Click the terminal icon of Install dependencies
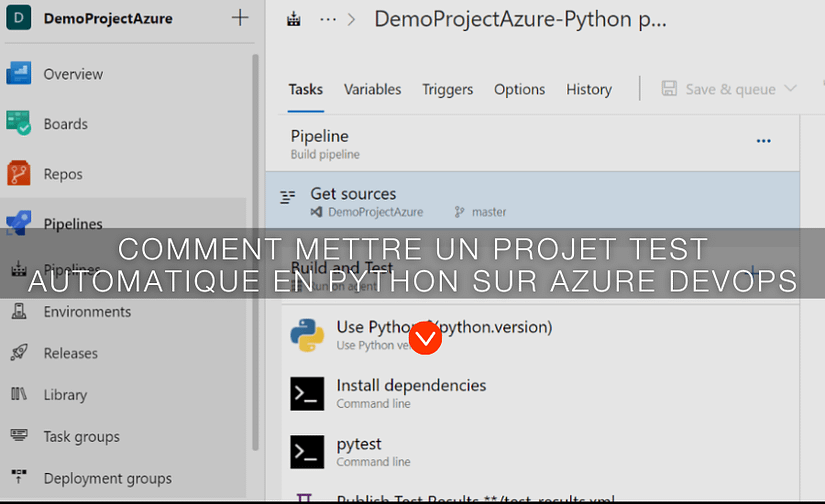Screen dimensions: 825x504 point(307,394)
